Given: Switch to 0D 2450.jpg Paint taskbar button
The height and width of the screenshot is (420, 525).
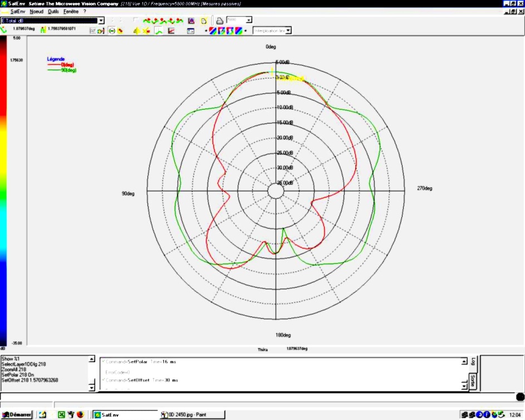Looking at the screenshot, I should 192,414.
